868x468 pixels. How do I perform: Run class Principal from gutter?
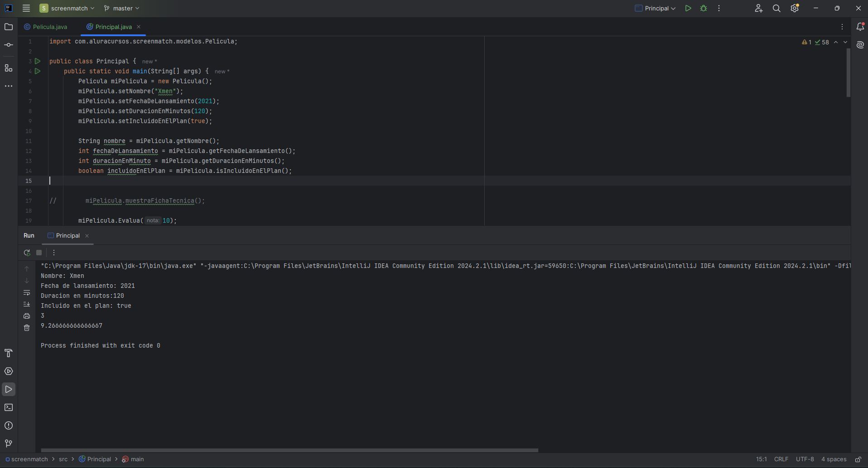pos(38,61)
